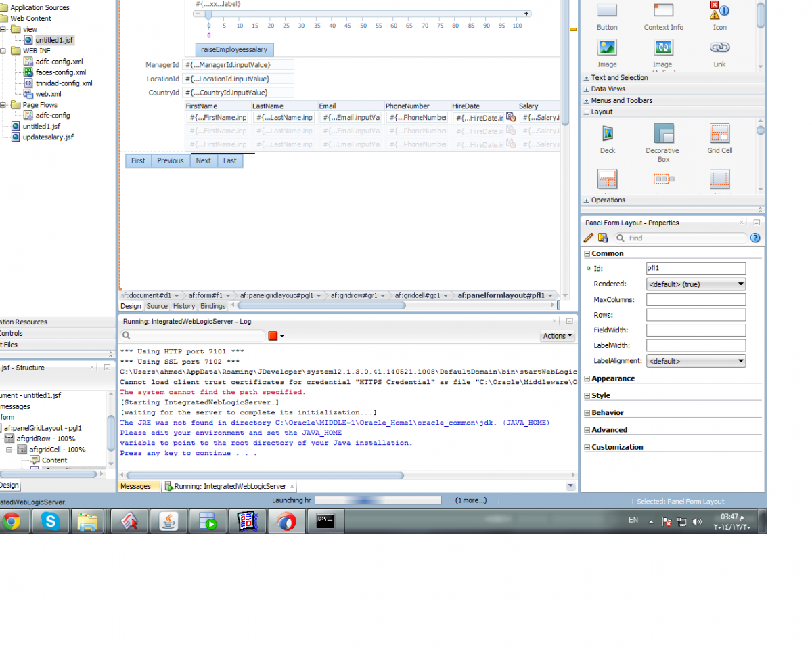Screen dimensions: 812x650
Task: Open Properties help via blue question icon
Action: coord(755,238)
